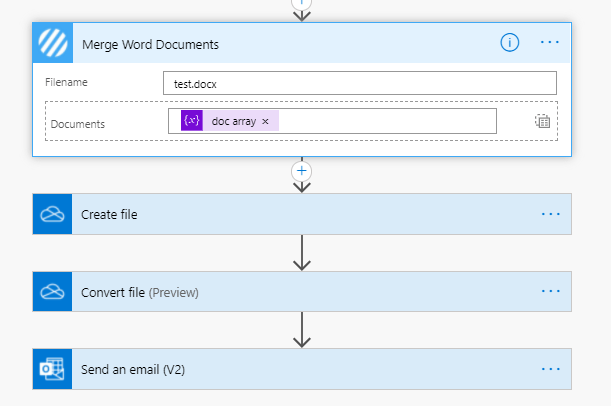The height and width of the screenshot is (406, 611).
Task: Switch Documents to input entire array
Action: tap(542, 121)
